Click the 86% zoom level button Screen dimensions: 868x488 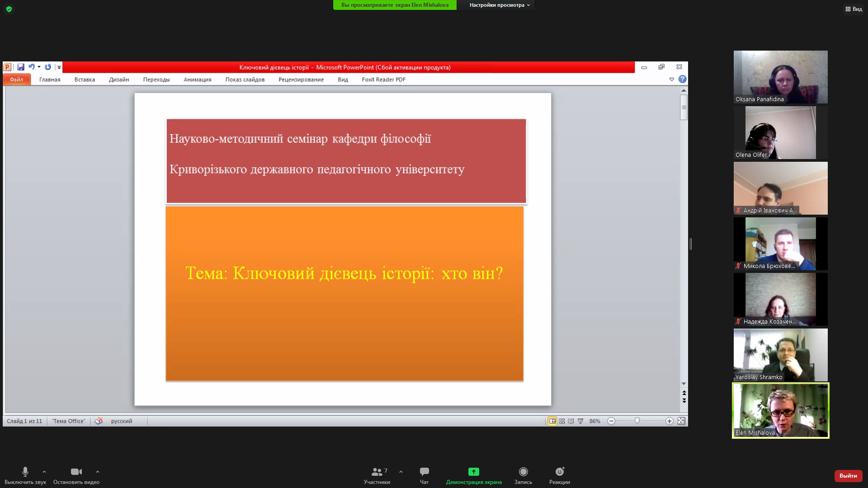click(594, 421)
